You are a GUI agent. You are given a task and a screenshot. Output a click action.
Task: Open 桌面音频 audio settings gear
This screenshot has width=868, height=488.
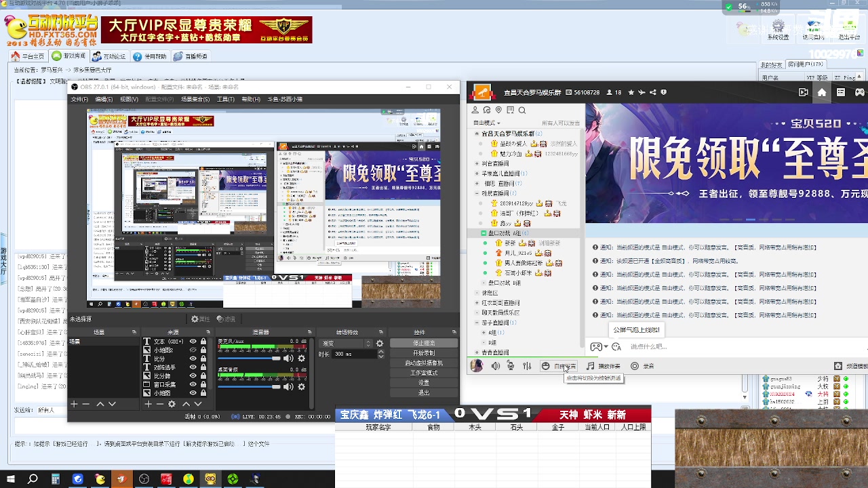pyautogui.click(x=302, y=386)
